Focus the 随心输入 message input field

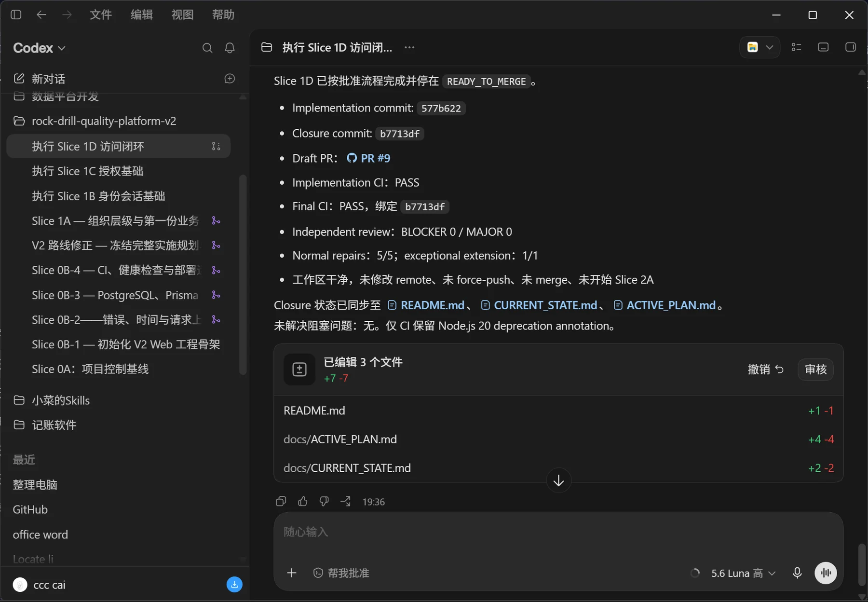point(558,532)
